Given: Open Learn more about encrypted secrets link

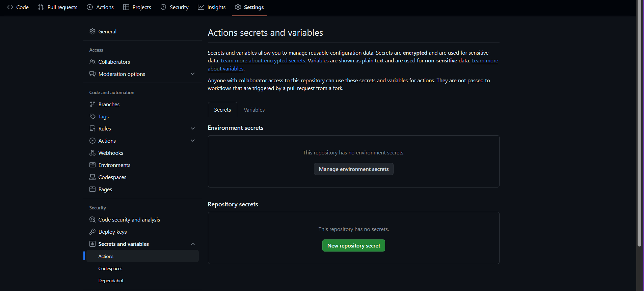Looking at the screenshot, I should [263, 61].
